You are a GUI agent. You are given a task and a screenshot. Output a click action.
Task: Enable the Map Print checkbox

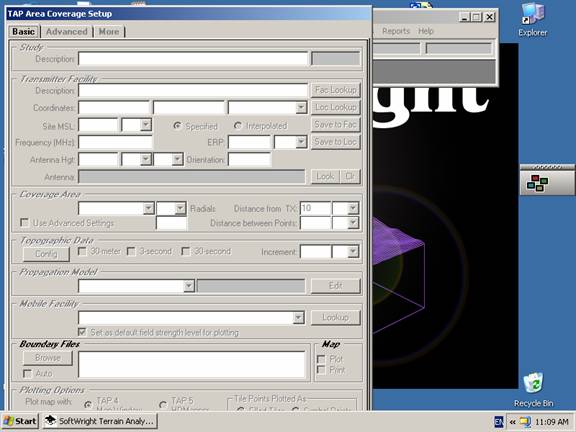[x=321, y=370]
